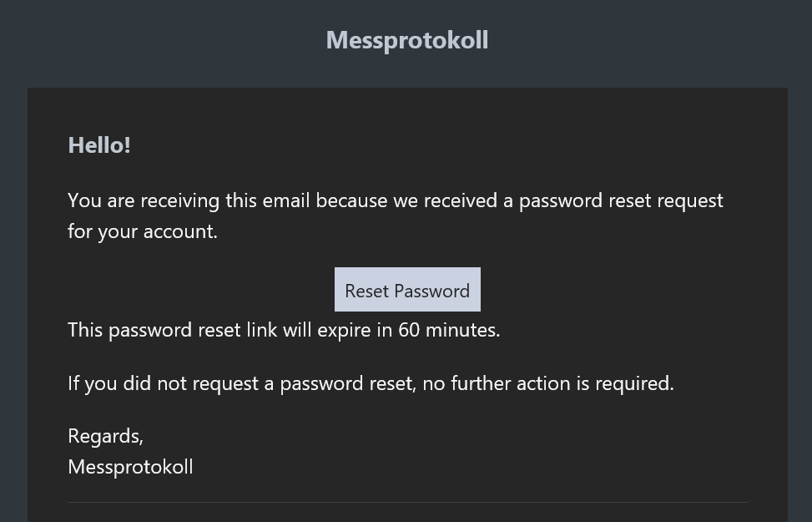The height and width of the screenshot is (522, 812).
Task: Click the phrase "password reset request"
Action: pos(621,200)
